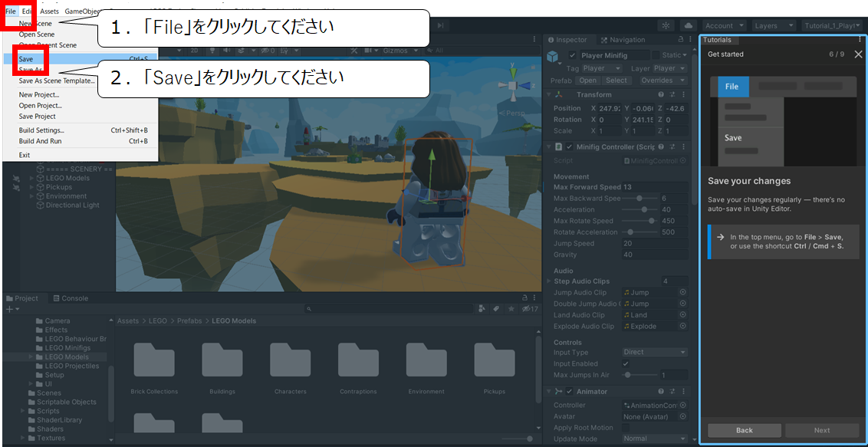Click the tutorial Next button
The image size is (868, 447).
[x=822, y=430]
